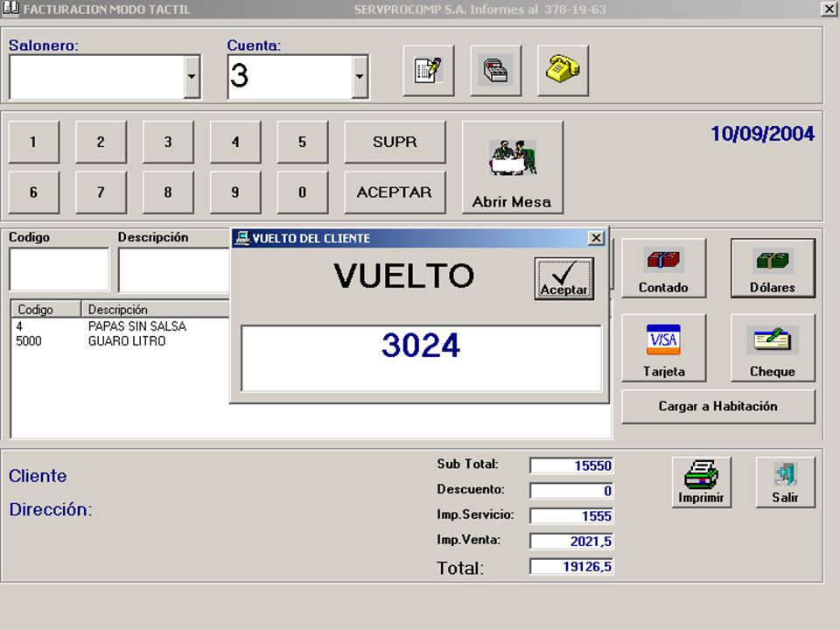Click the date 10/09/2004

click(762, 133)
